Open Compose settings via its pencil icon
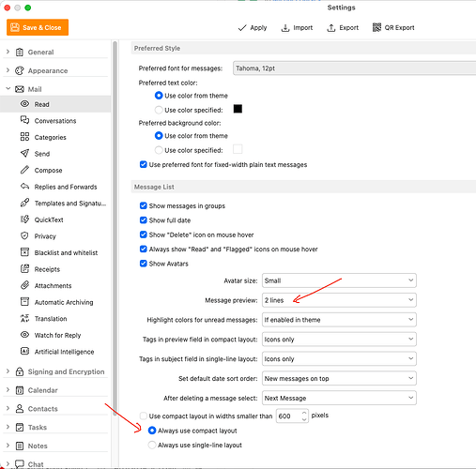 [x=24, y=170]
